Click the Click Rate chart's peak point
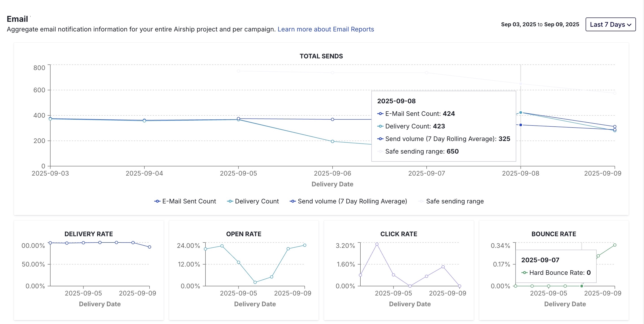This screenshot has width=644, height=324. 377,244
